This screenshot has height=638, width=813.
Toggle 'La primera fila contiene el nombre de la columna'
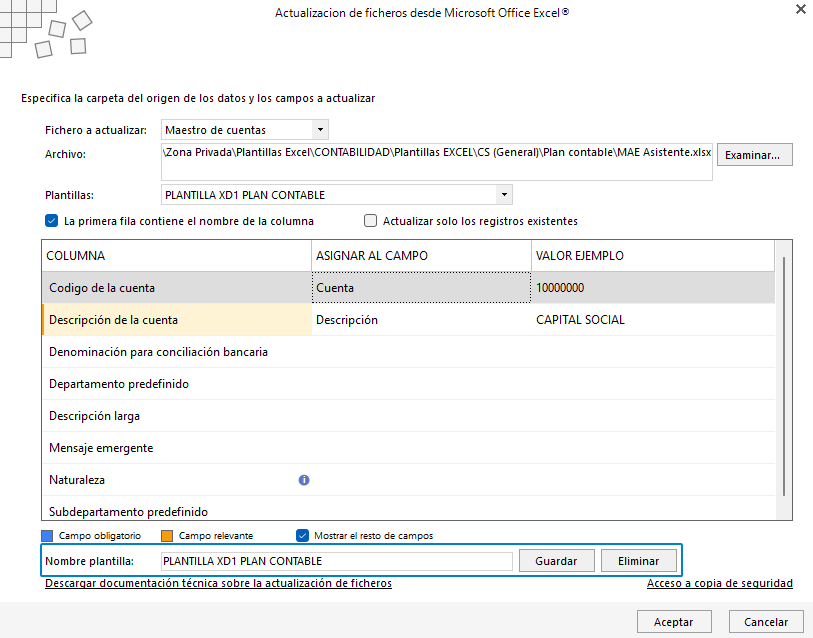pos(51,221)
